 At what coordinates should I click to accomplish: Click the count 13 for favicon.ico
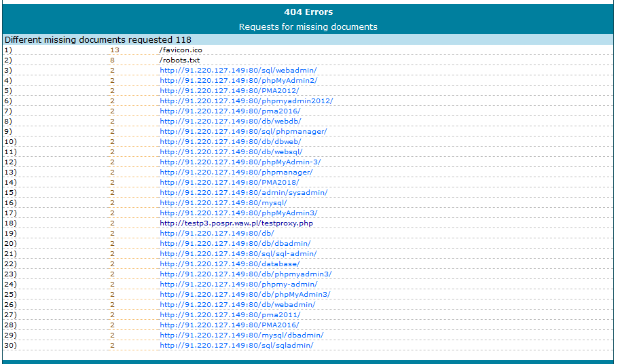point(115,50)
